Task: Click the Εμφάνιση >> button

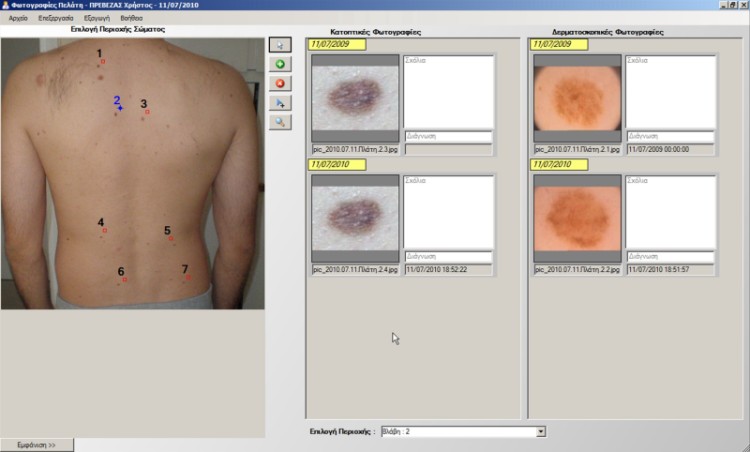Action: pyautogui.click(x=36, y=444)
